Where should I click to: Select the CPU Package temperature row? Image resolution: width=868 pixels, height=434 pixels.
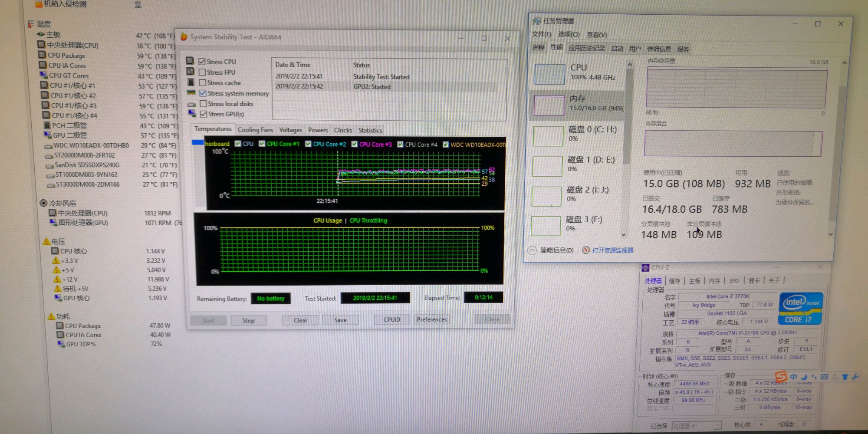click(107, 56)
